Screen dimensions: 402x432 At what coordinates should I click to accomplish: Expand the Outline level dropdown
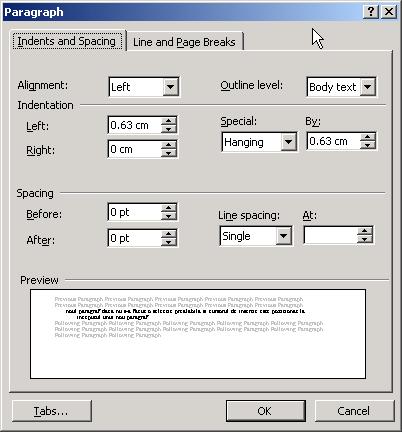point(368,87)
